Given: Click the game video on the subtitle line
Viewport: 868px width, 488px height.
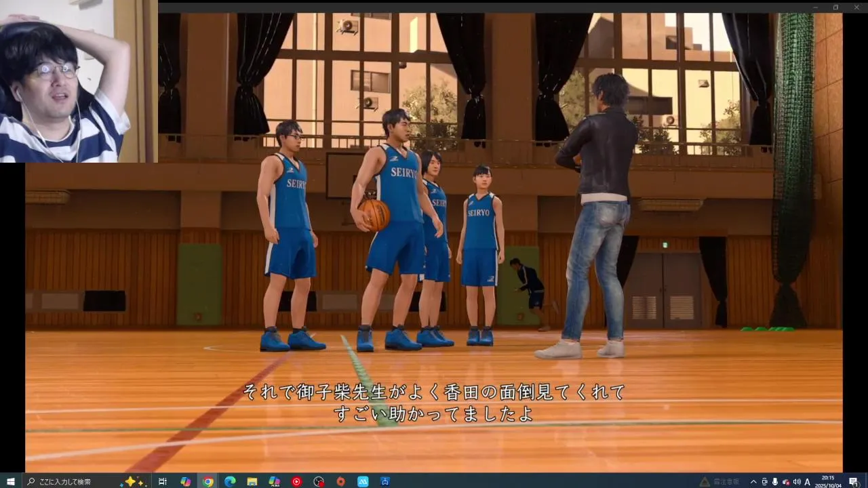Looking at the screenshot, I should click(x=434, y=402).
